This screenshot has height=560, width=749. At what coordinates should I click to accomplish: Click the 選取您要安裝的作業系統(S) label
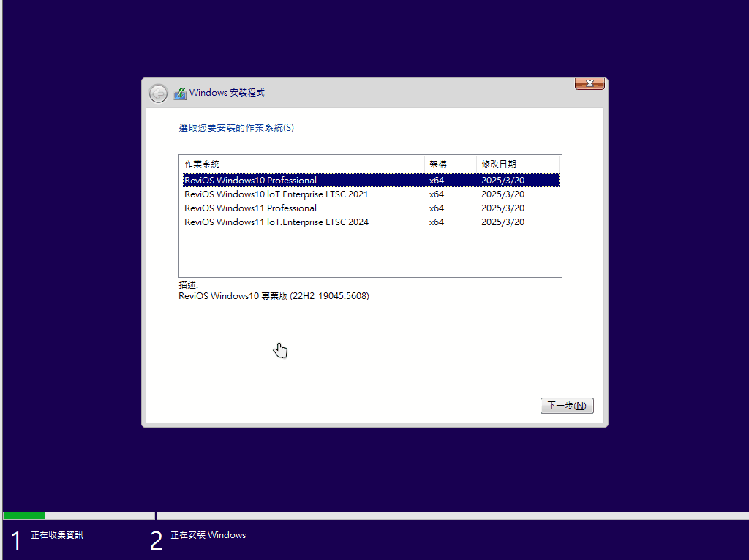(x=236, y=127)
